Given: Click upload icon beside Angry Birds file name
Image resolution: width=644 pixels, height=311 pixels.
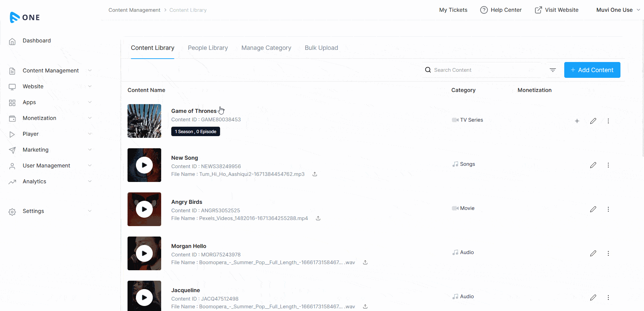Looking at the screenshot, I should click(318, 218).
